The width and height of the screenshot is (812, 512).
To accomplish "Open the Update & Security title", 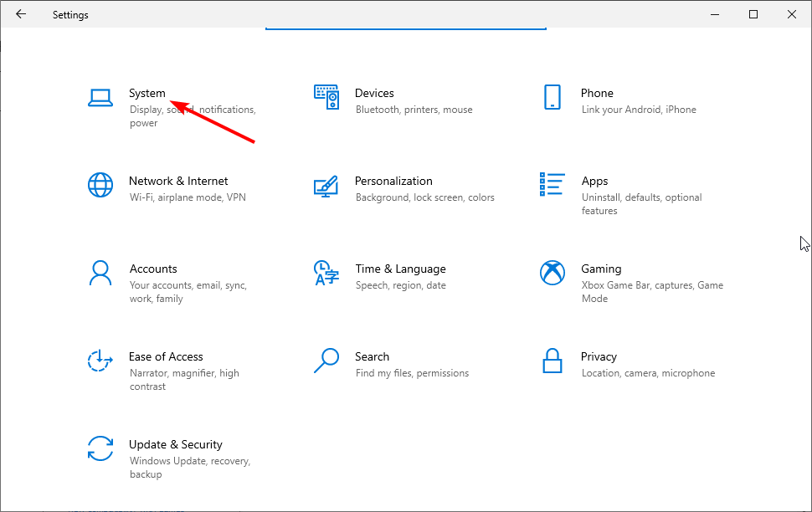I will point(176,445).
